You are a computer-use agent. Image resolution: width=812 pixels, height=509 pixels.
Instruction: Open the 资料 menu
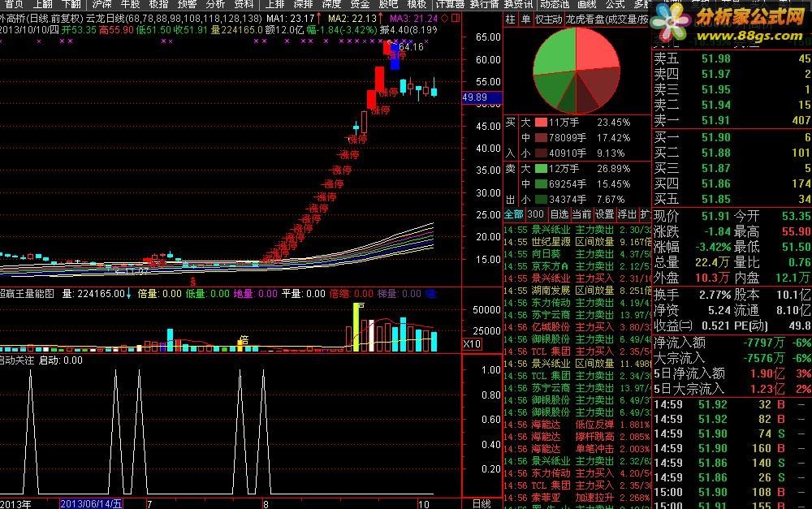click(x=244, y=4)
